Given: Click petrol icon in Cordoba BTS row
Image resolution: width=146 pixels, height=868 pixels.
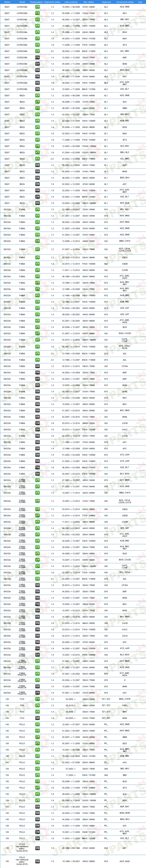Looking at the screenshot, I should point(38,45).
